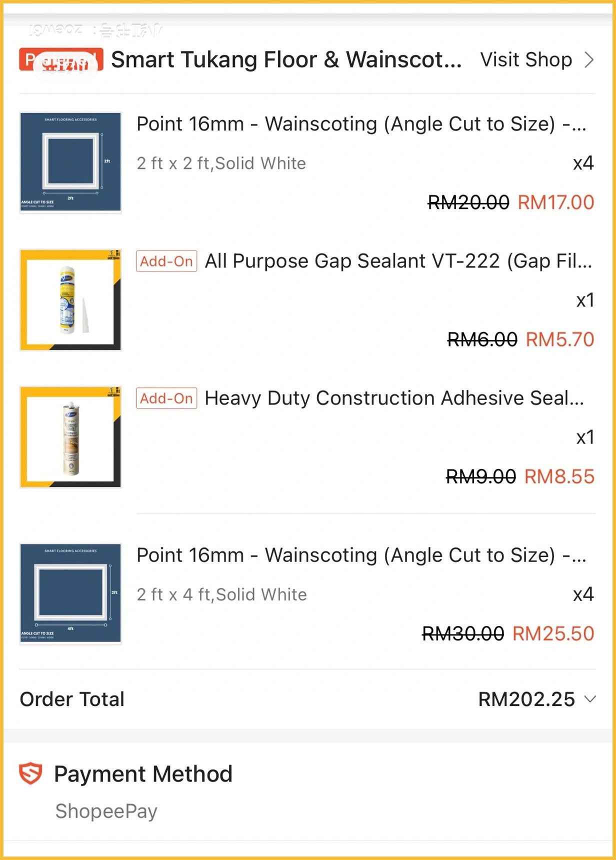The height and width of the screenshot is (860, 616).
Task: Open the 2 ft x 4 ft wainscoting thumbnail
Action: tap(70, 593)
